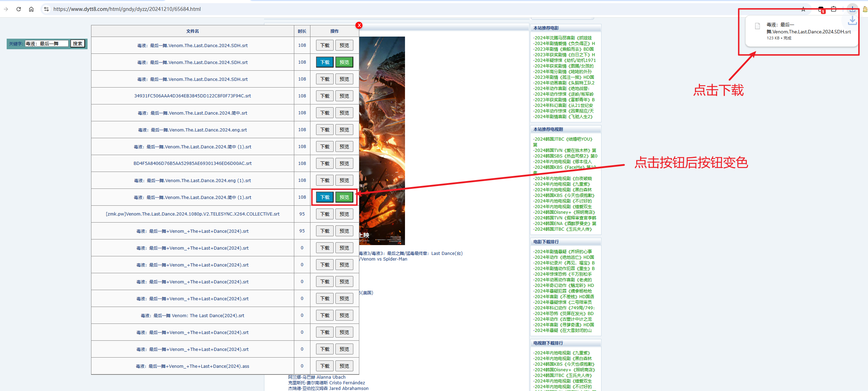Preview Venom.The.Last.Dance.2024.eng.srt
This screenshot has width=868, height=391.
pyautogui.click(x=344, y=130)
